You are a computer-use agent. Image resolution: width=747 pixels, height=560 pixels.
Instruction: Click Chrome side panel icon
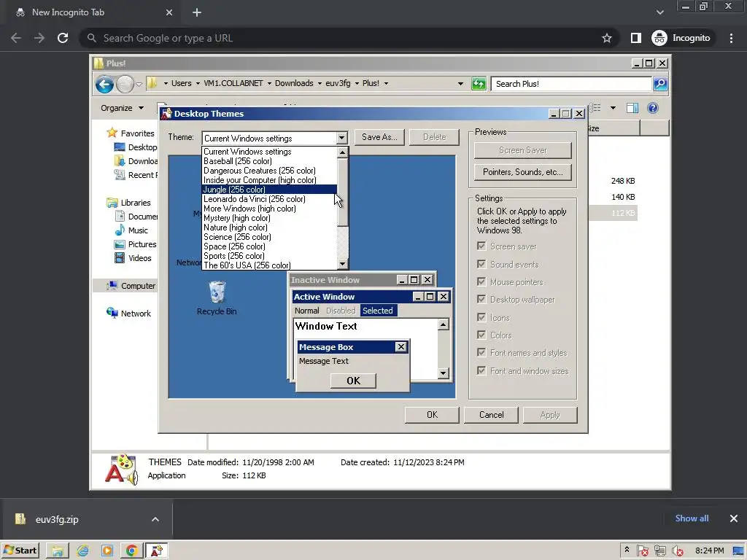pyautogui.click(x=636, y=38)
